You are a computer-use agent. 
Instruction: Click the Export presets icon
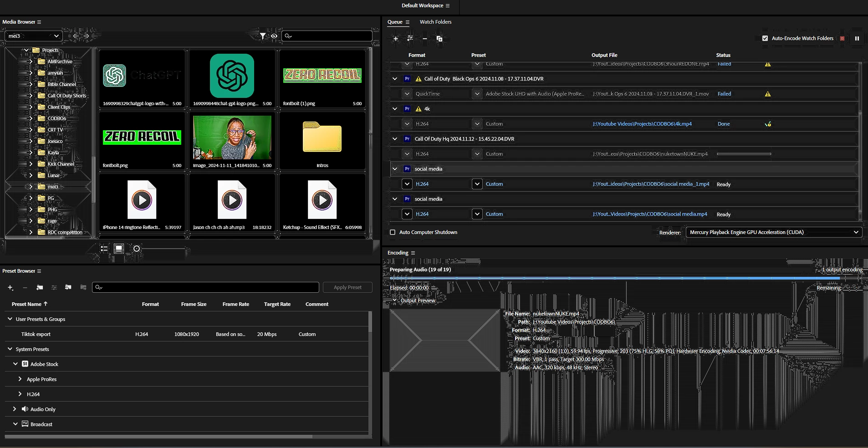[x=83, y=287]
